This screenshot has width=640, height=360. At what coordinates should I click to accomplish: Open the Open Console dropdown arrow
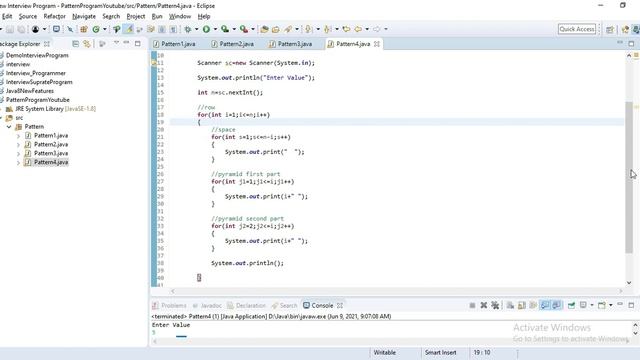(611, 305)
